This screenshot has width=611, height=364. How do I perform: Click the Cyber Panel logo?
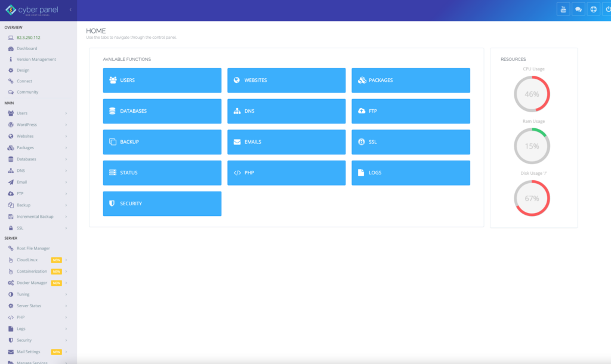coord(32,10)
